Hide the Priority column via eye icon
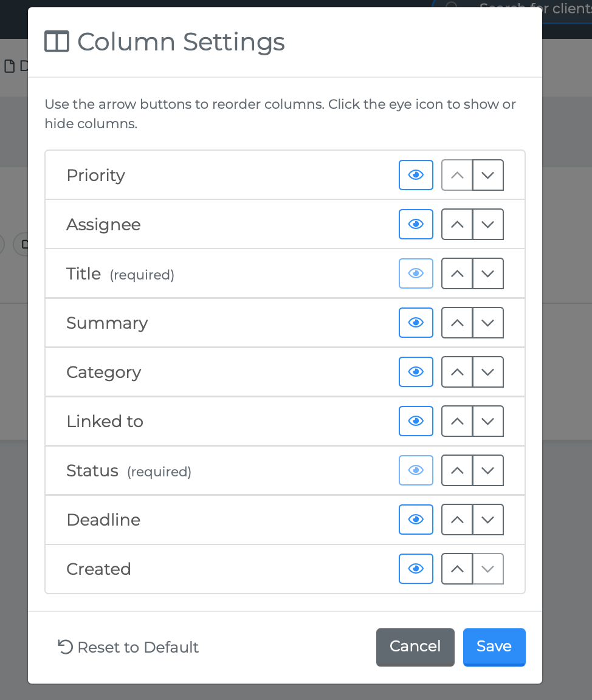 click(x=416, y=175)
